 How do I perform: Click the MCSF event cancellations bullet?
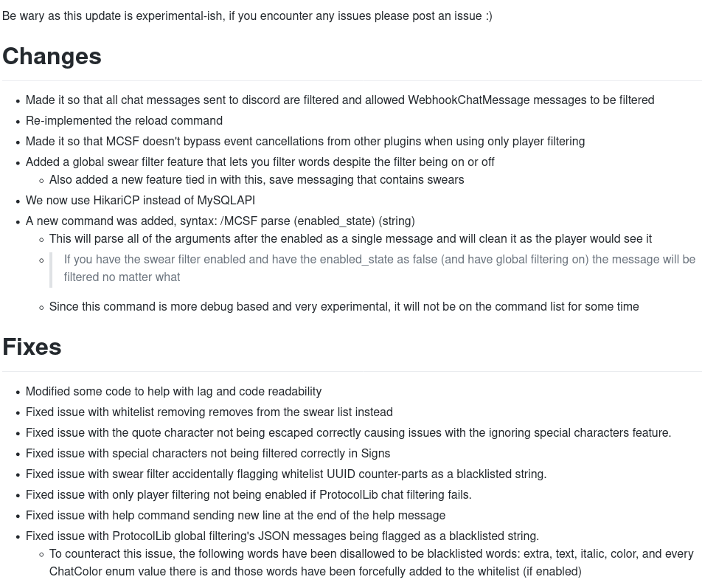click(x=305, y=142)
